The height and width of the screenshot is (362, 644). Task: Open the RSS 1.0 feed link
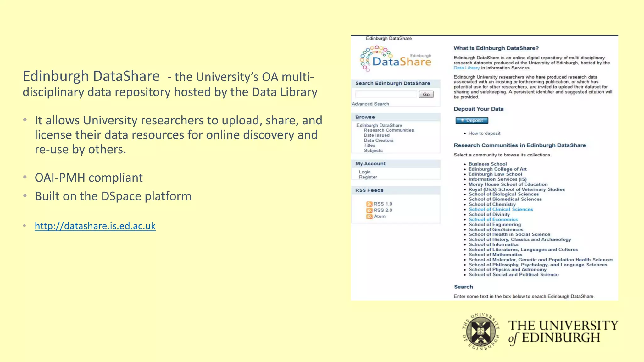point(383,204)
